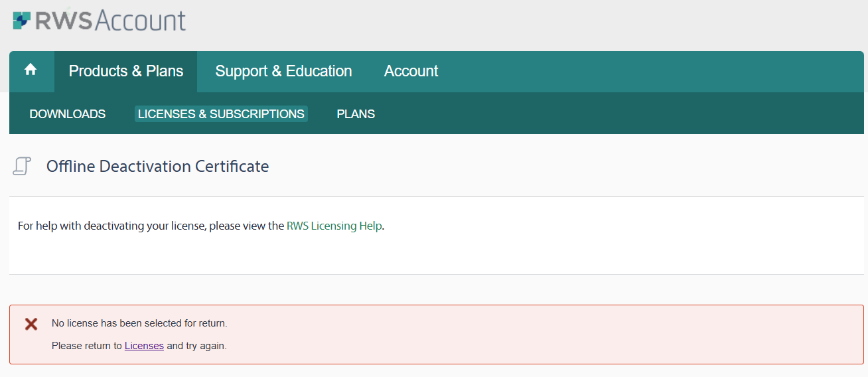
Task: Select the DOWNLOADS submenu item
Action: (68, 114)
